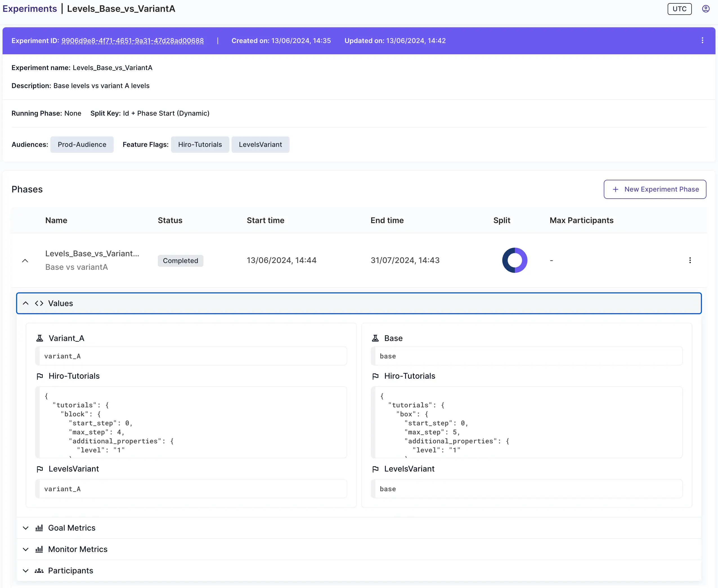Click the Split donut chart
Screen dimensions: 718x588
pyautogui.click(x=515, y=260)
